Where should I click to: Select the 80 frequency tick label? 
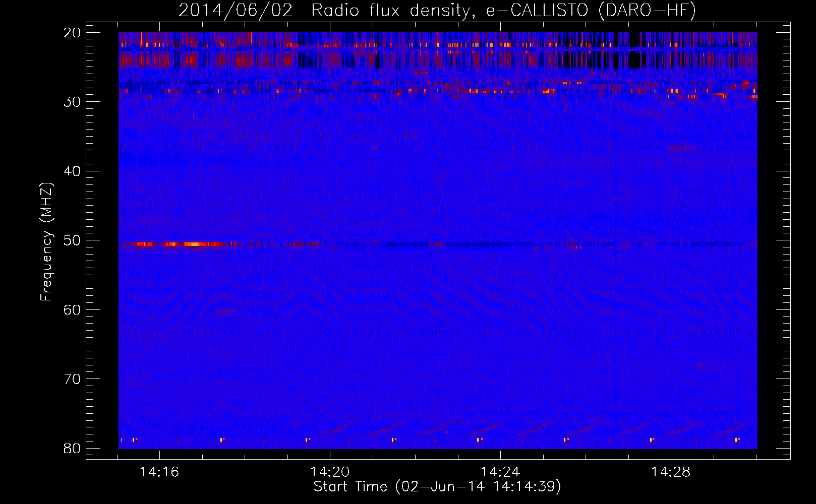pyautogui.click(x=72, y=449)
